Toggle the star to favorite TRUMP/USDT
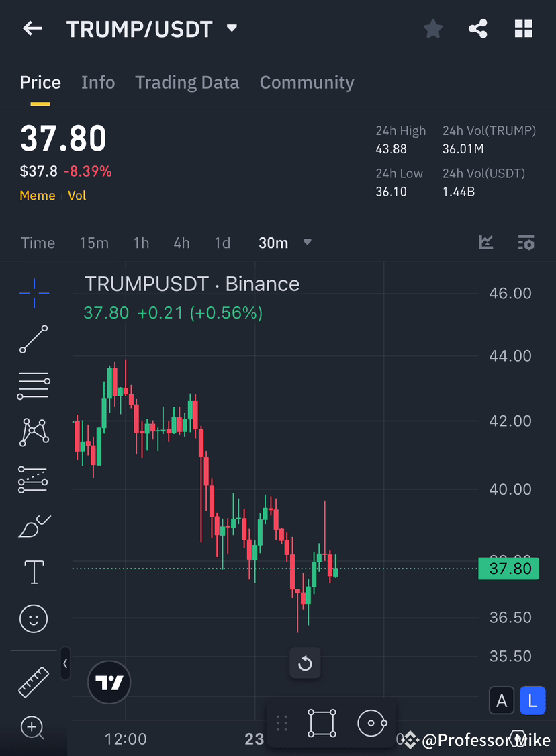The image size is (556, 756). pyautogui.click(x=432, y=28)
